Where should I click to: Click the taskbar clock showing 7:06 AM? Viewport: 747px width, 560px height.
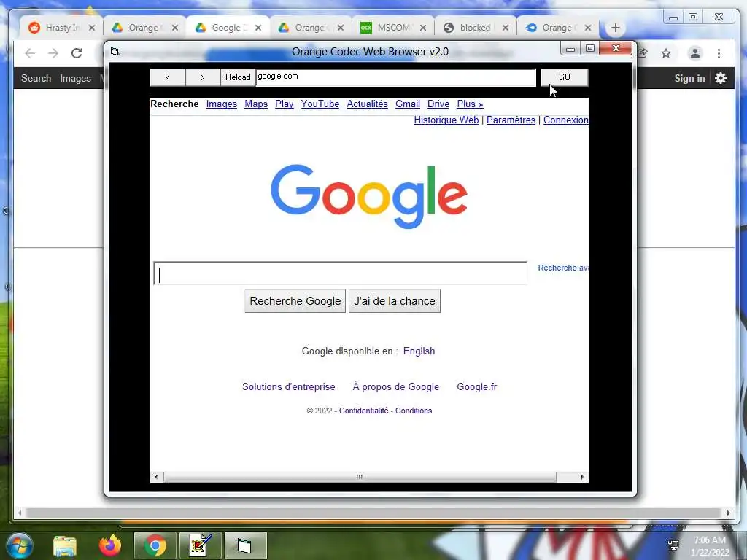click(x=710, y=546)
